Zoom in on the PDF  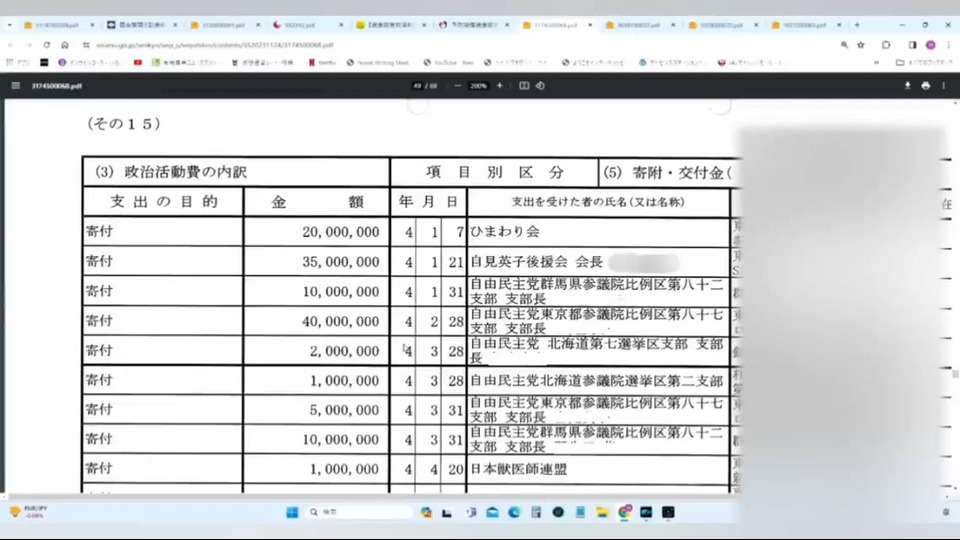pyautogui.click(x=500, y=86)
